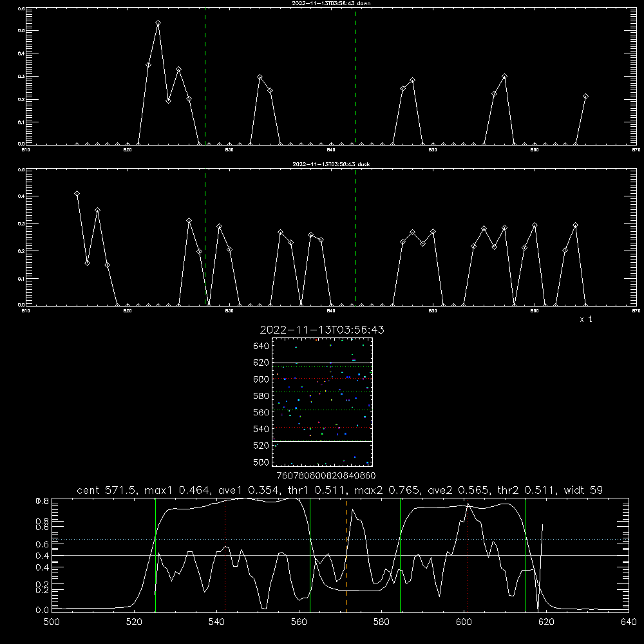Click the horizontal dotted threshold line in bottom plot
The height and width of the screenshot is (644, 644).
point(340,539)
